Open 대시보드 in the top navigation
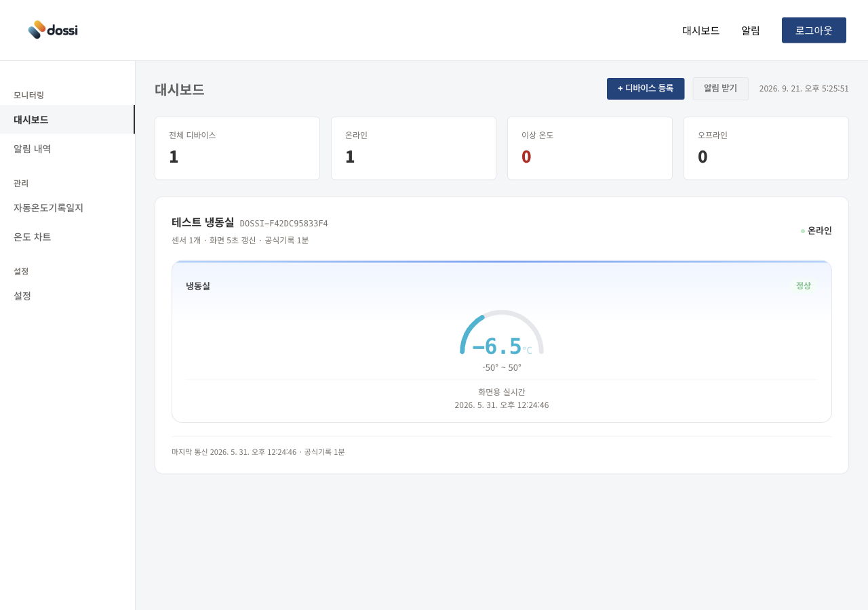This screenshot has height=610, width=868. coord(701,30)
